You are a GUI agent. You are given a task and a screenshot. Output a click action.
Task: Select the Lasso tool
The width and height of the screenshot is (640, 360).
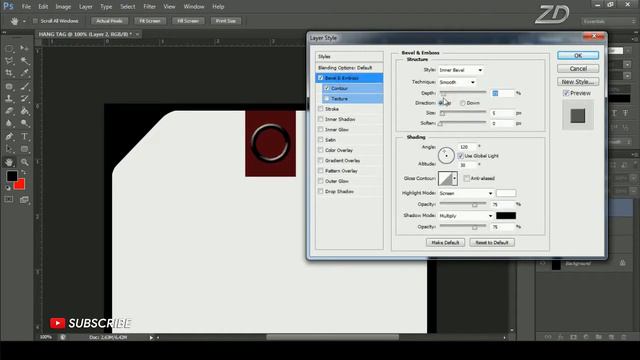coord(9,61)
